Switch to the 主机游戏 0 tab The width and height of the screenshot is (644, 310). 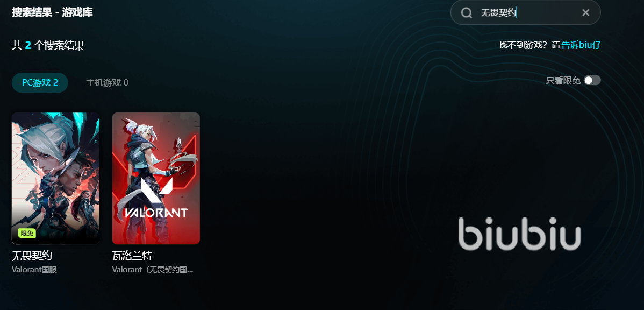107,83
